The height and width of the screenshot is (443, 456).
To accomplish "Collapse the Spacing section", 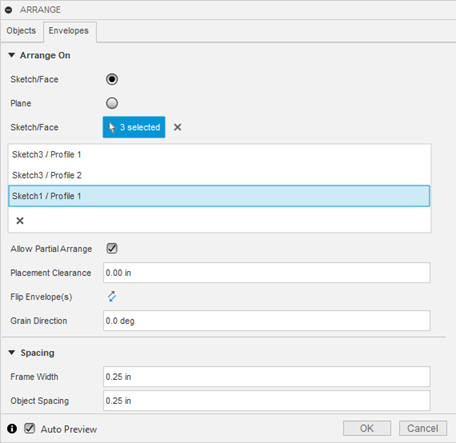I will pyautogui.click(x=12, y=353).
